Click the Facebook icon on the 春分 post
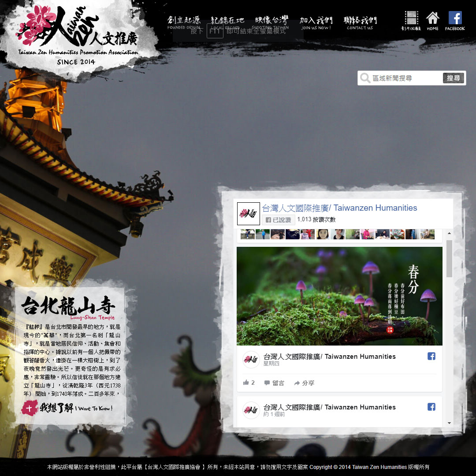This screenshot has width=476, height=476. click(x=431, y=356)
